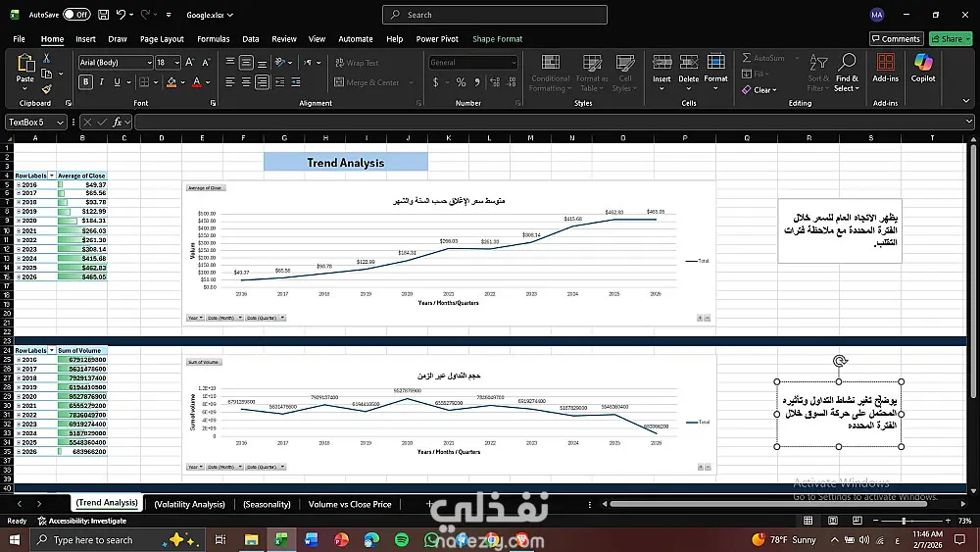Click the Save icon in title bar

coord(104,15)
